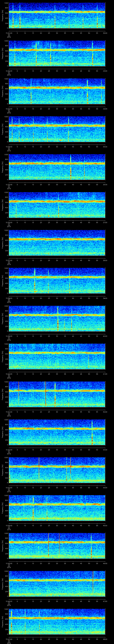Open the spectrogram panel starting at 15:46:00
This screenshot has height=644, width=114.
click(57, 584)
